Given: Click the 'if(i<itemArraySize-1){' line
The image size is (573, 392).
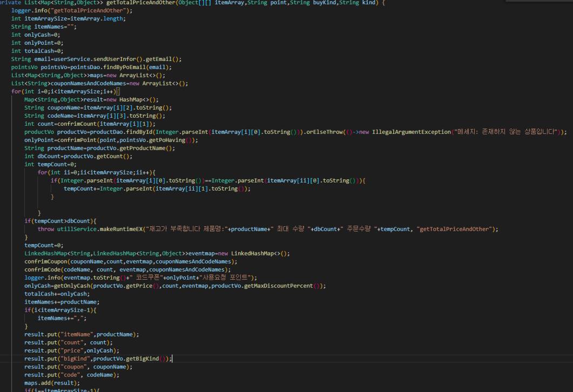Looking at the screenshot, I should tap(60, 310).
